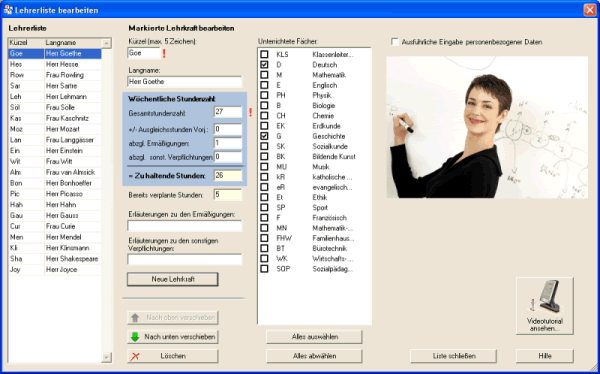The width and height of the screenshot is (600, 374).
Task: Select Frau Langgässer row
Action: point(55,140)
